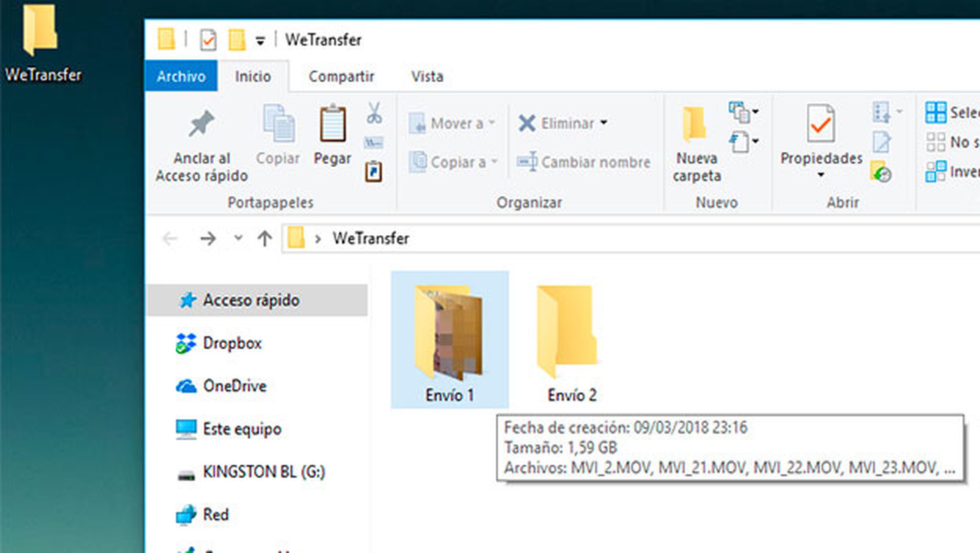Viewport: 980px width, 553px height.
Task: Click the Propiedades checkmark icon
Action: point(821,124)
